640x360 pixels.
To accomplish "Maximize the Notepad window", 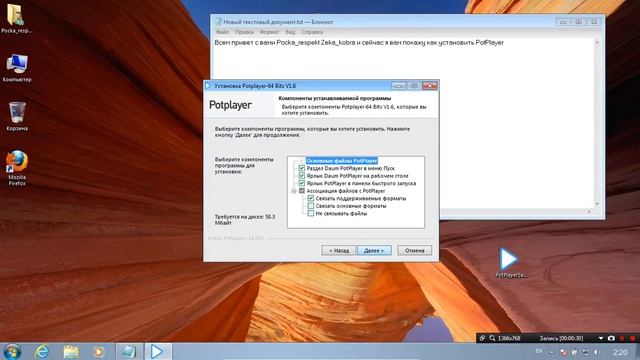I will 578,22.
